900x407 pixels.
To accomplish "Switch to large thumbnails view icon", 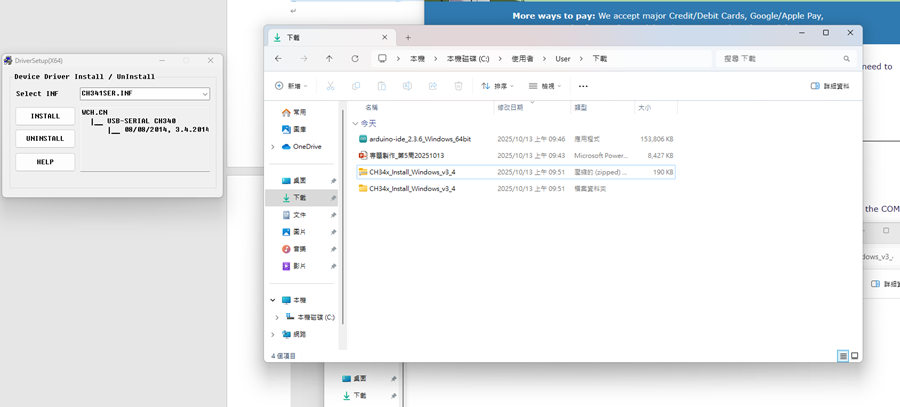I will (x=855, y=355).
